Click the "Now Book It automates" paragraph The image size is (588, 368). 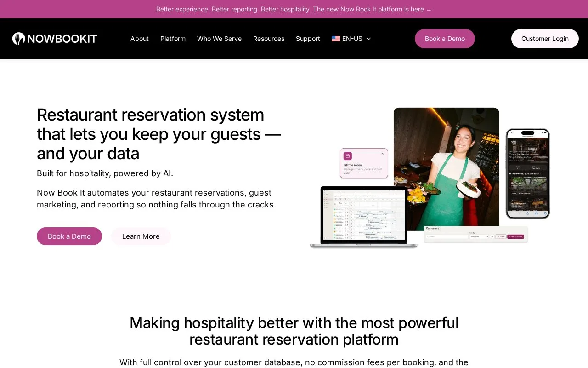157,199
